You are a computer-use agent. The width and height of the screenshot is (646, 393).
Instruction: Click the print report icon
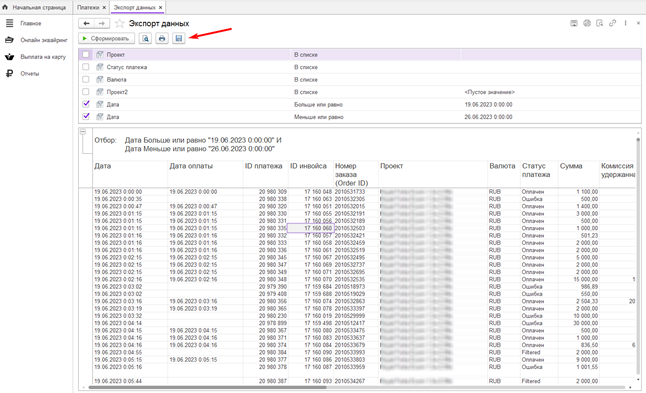(162, 38)
